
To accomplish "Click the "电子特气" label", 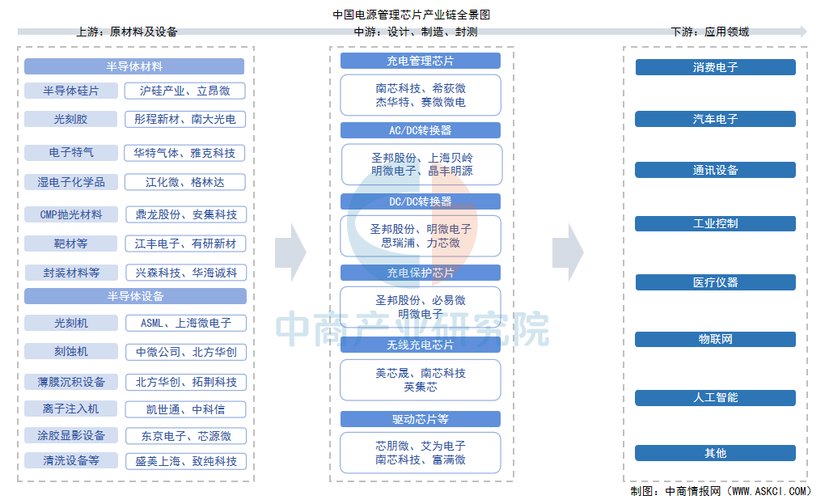I will (71, 153).
